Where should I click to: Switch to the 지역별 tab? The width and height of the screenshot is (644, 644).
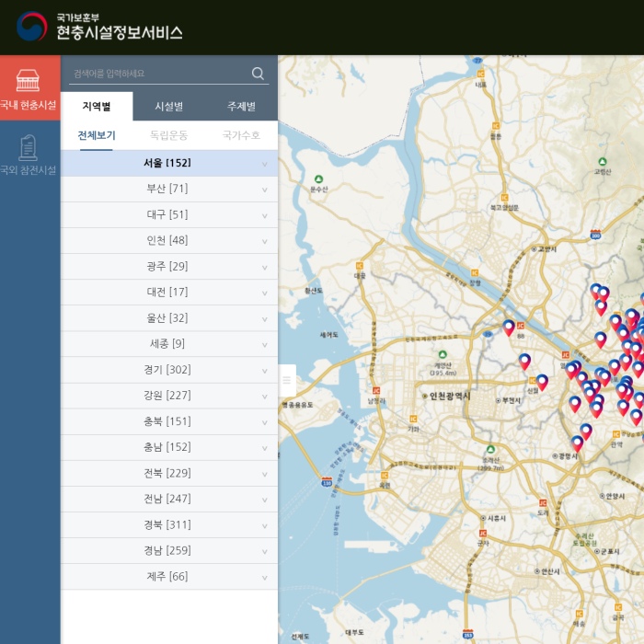97,107
